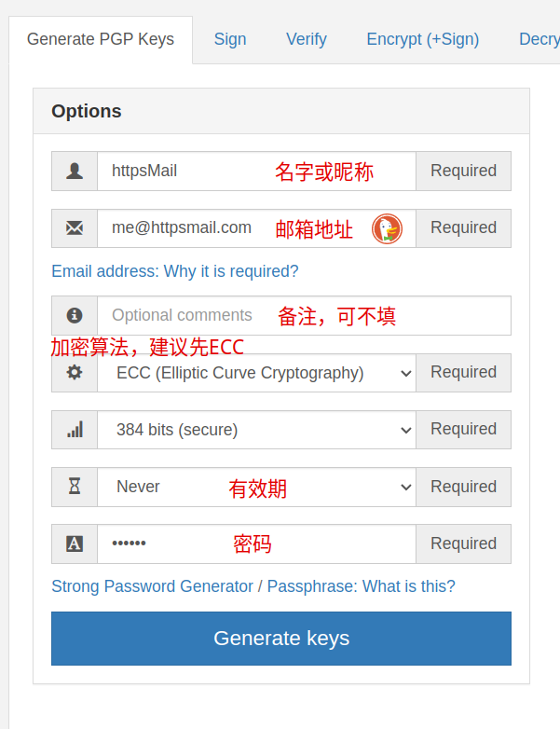Switch to the Verify tab
This screenshot has height=729, width=560.
[307, 39]
